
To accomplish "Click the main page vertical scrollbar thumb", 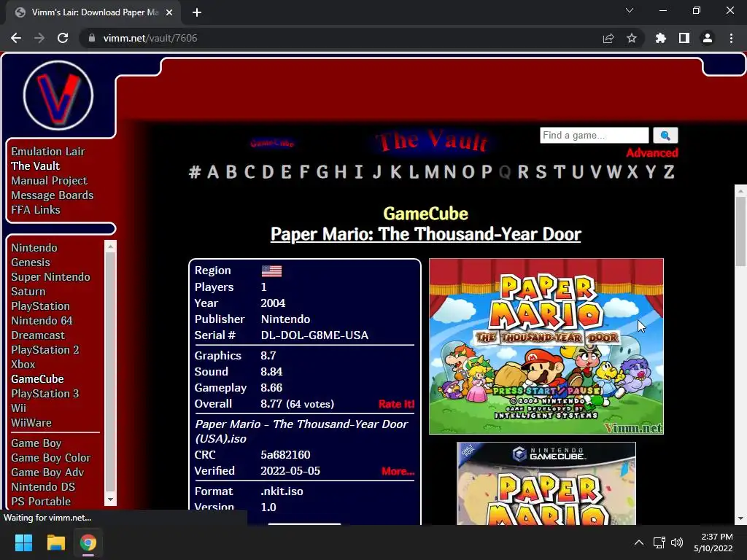I will [740, 231].
